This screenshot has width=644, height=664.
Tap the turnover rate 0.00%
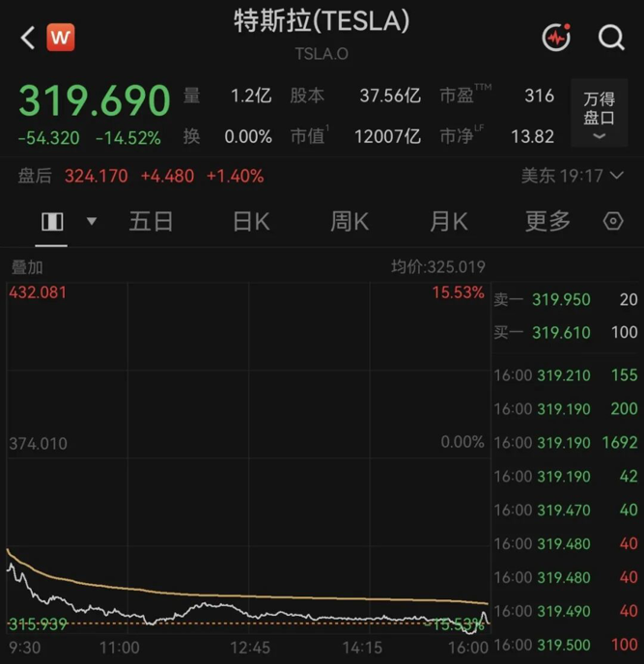tap(248, 137)
